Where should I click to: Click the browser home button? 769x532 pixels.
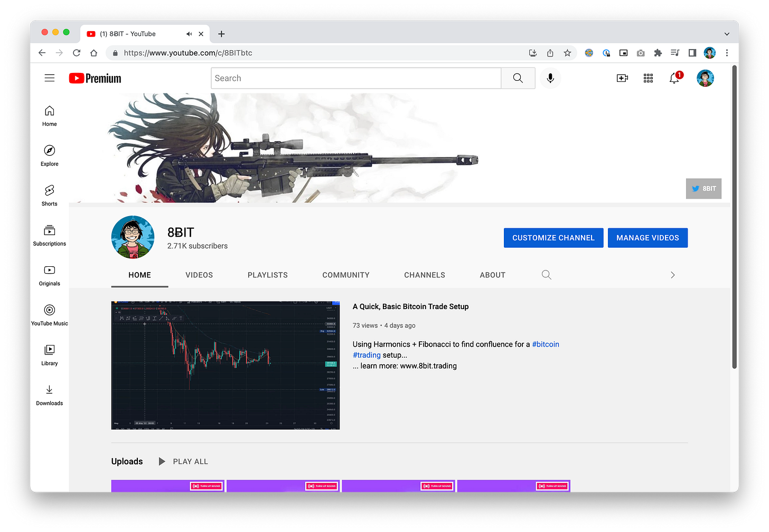tap(93, 53)
